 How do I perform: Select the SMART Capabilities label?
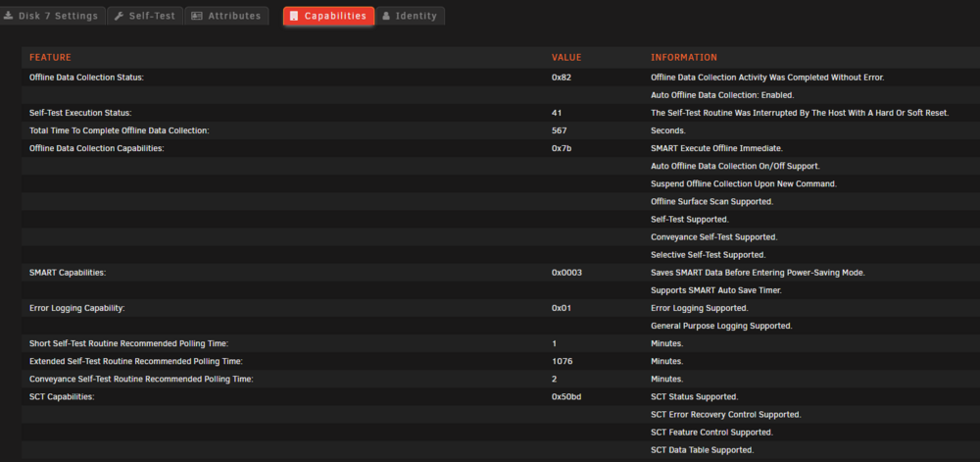(68, 273)
